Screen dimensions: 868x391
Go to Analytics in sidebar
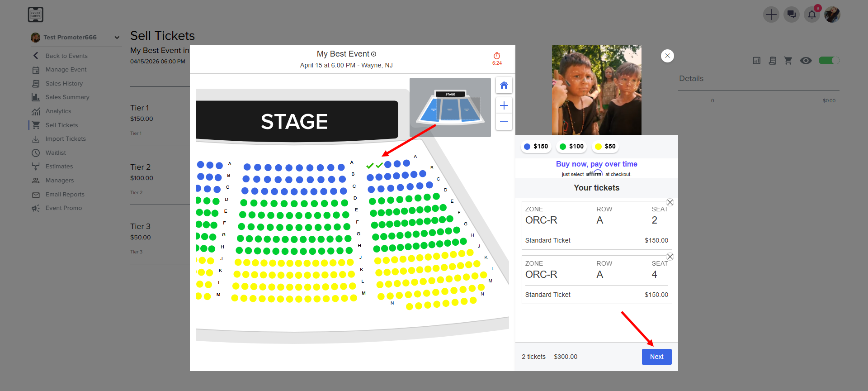point(58,111)
